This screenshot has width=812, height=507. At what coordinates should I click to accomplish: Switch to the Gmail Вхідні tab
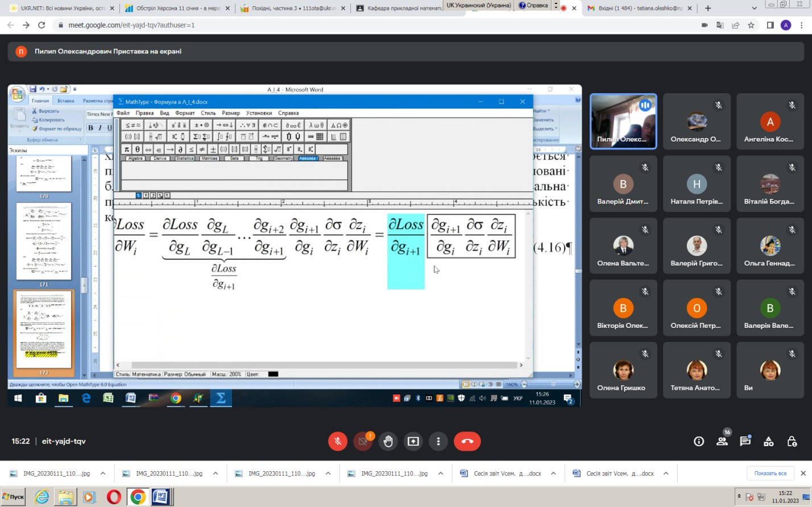pos(637,9)
